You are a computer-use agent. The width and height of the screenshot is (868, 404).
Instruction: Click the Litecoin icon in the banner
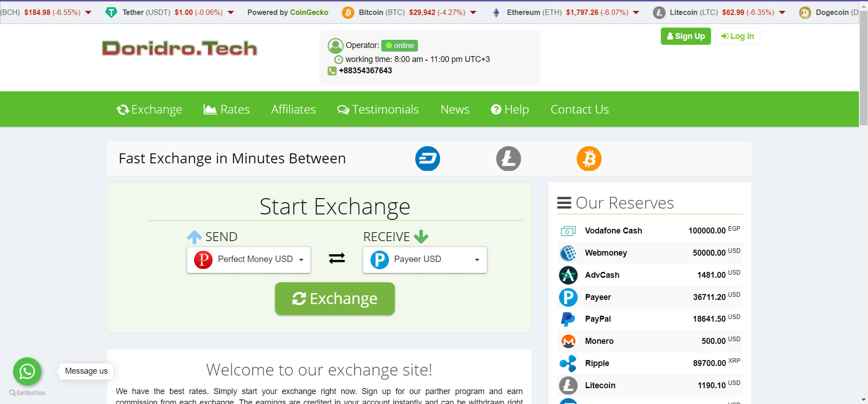(x=508, y=159)
